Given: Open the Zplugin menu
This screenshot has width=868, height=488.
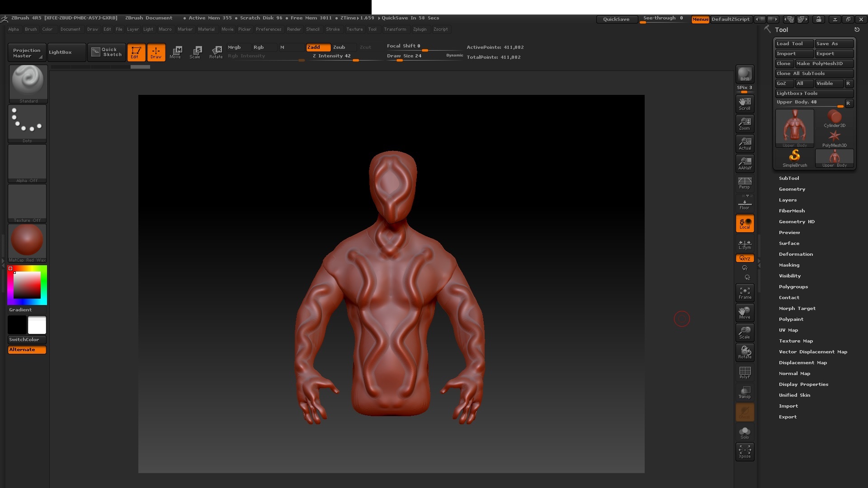Looking at the screenshot, I should point(420,29).
